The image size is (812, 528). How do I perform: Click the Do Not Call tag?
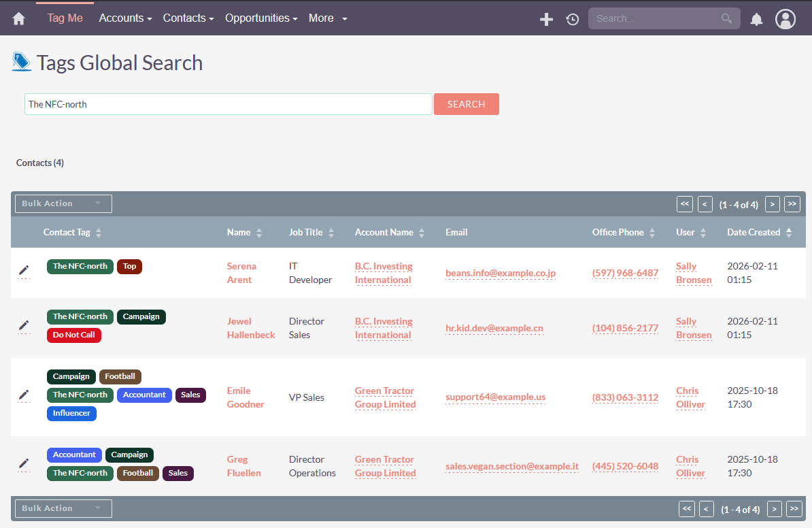[73, 335]
